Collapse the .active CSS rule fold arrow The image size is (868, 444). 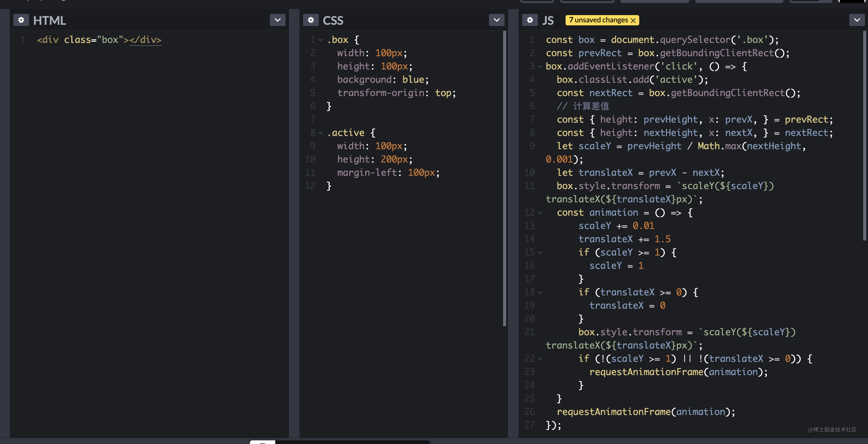(321, 133)
